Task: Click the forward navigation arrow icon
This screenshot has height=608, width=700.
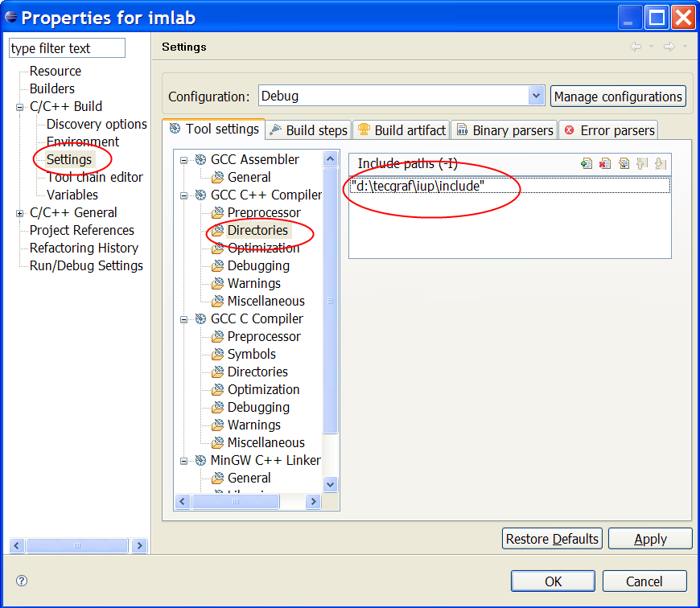Action: point(669,47)
